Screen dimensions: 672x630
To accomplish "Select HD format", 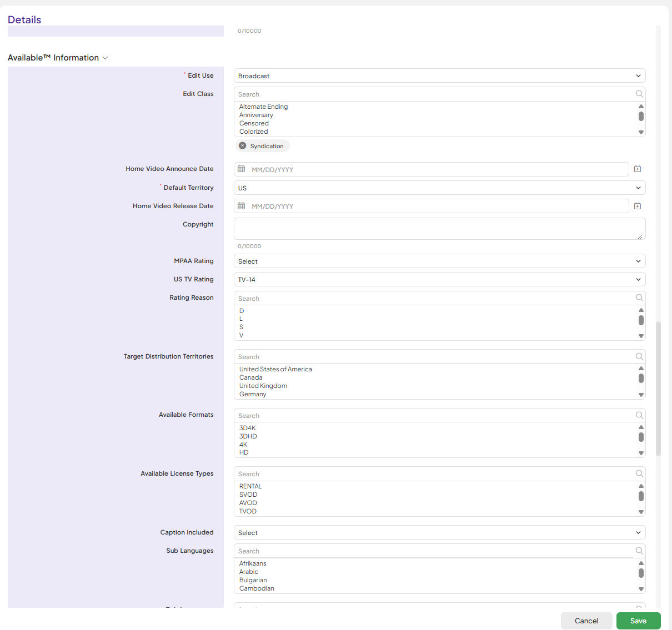I will [244, 452].
